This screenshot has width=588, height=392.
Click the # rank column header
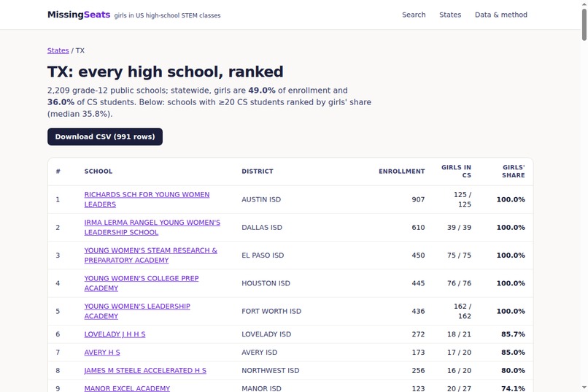58,172
